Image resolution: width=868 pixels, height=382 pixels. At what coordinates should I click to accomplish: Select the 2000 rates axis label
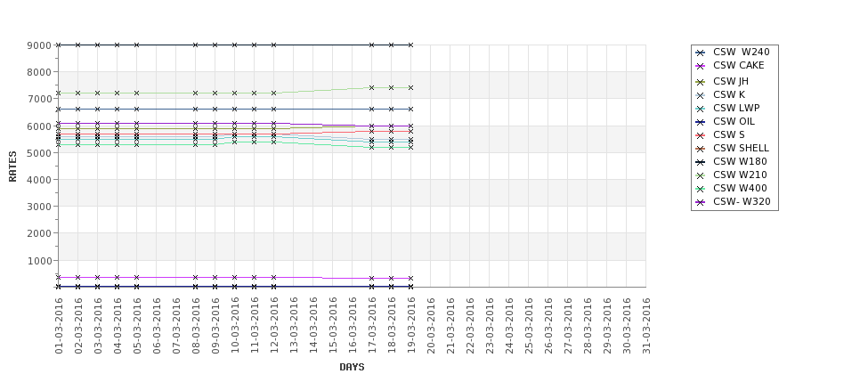click(x=39, y=233)
